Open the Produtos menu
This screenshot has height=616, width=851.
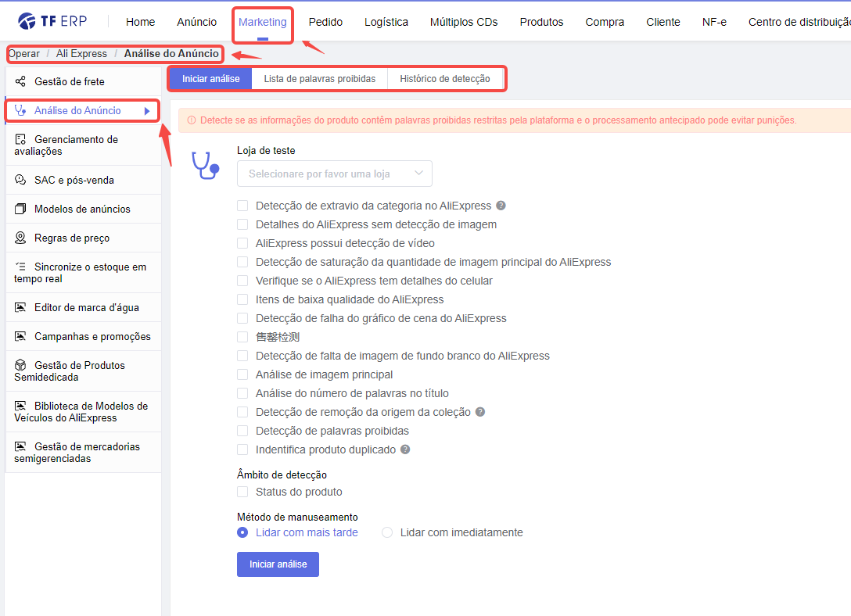tap(541, 22)
